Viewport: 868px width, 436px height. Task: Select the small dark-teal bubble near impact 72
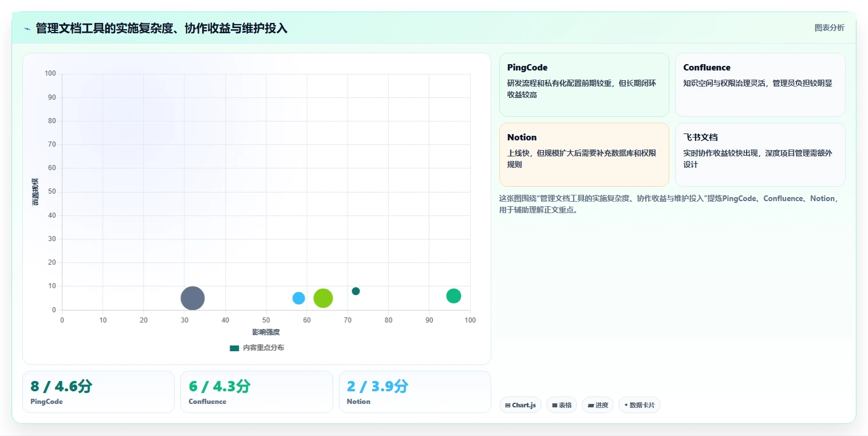pyautogui.click(x=356, y=291)
